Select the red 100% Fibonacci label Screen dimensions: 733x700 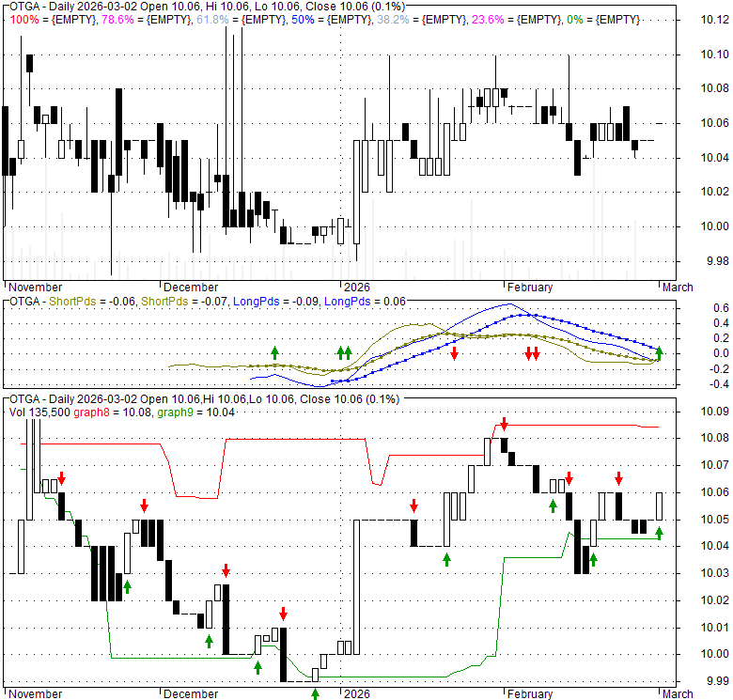24,20
